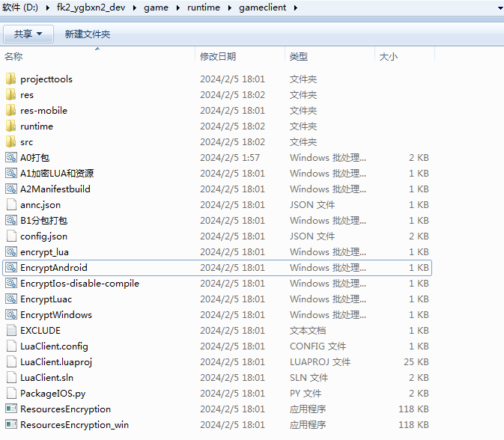Open the 共享 dropdown menu

point(28,34)
